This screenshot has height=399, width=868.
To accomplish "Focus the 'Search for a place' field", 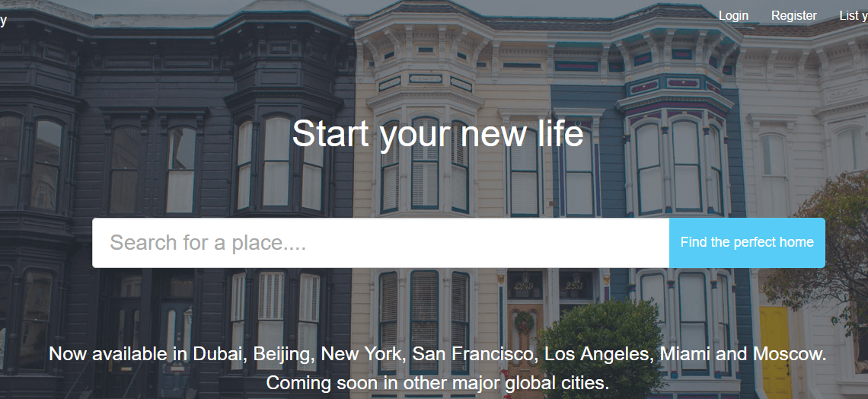I will click(x=381, y=243).
